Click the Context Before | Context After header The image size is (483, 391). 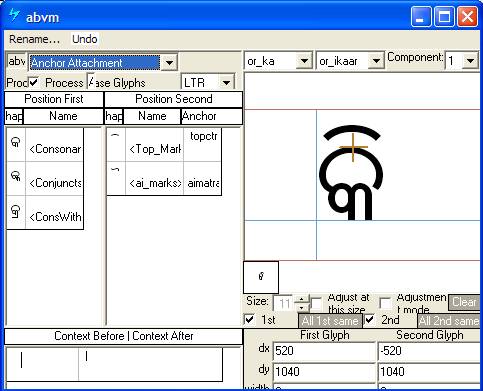click(x=123, y=336)
